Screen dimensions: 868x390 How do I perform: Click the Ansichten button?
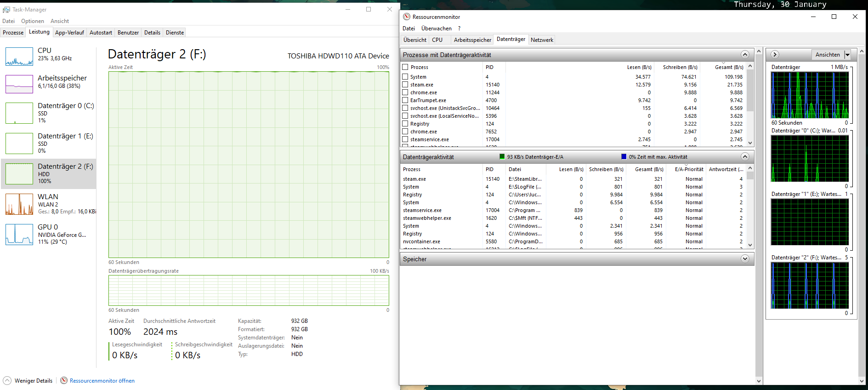tap(828, 54)
